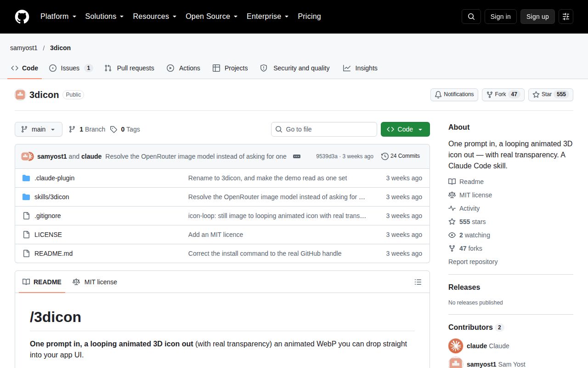Expand the Platform menu

(58, 17)
